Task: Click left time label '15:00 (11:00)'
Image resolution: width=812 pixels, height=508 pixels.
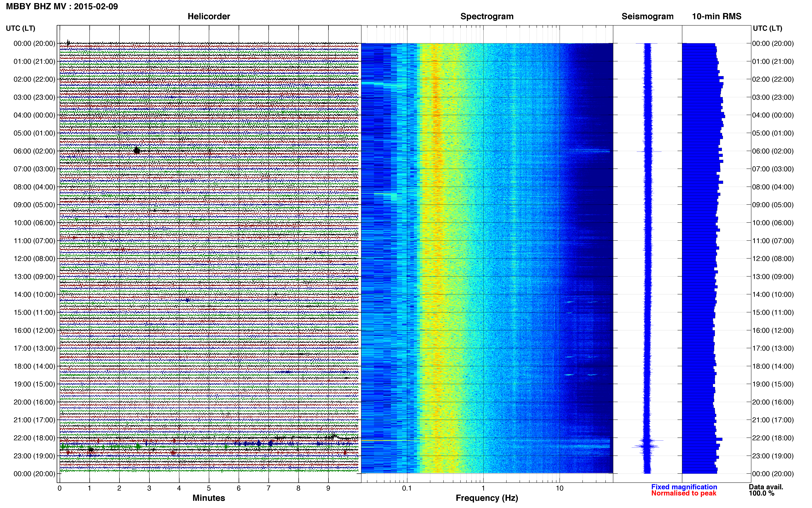Action: (34, 312)
